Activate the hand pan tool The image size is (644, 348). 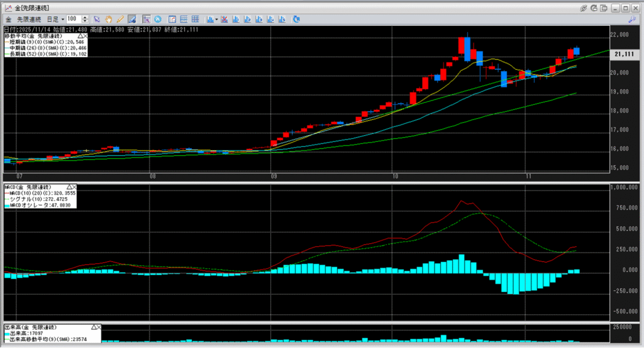(108, 19)
